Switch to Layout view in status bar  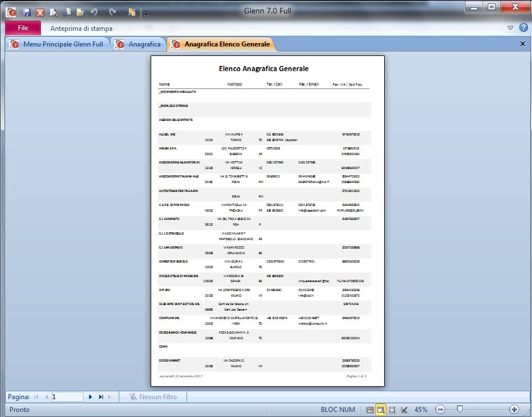click(x=392, y=410)
